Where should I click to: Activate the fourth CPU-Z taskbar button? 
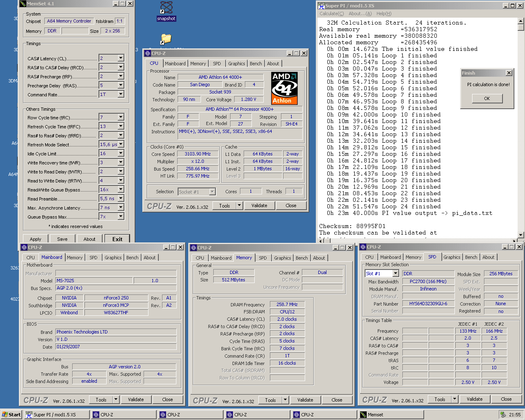click(x=324, y=415)
